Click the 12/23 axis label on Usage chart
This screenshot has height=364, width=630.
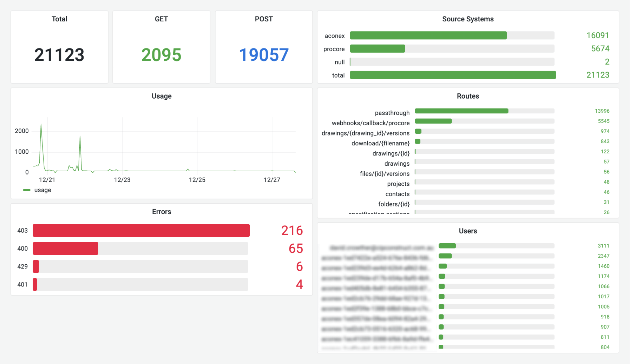[122, 180]
